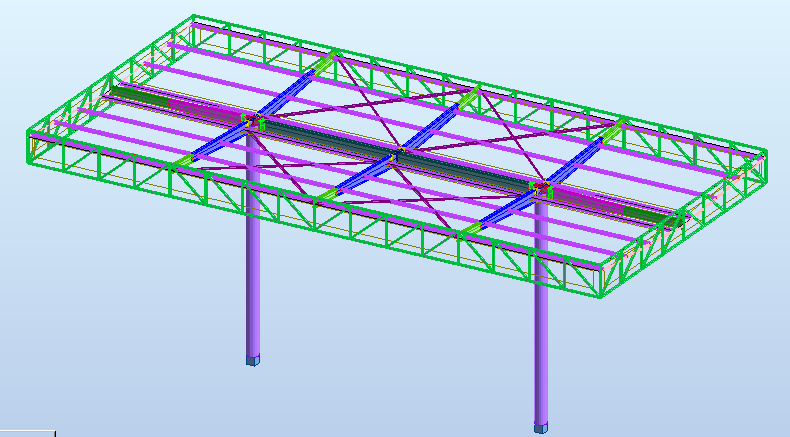
Task: Click the connection node atop left column
Action: [251, 122]
